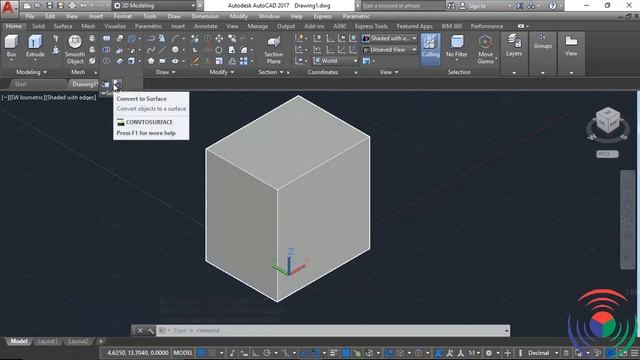Expand the Draw panel
Screen dimensions: 640x360
tap(166, 72)
